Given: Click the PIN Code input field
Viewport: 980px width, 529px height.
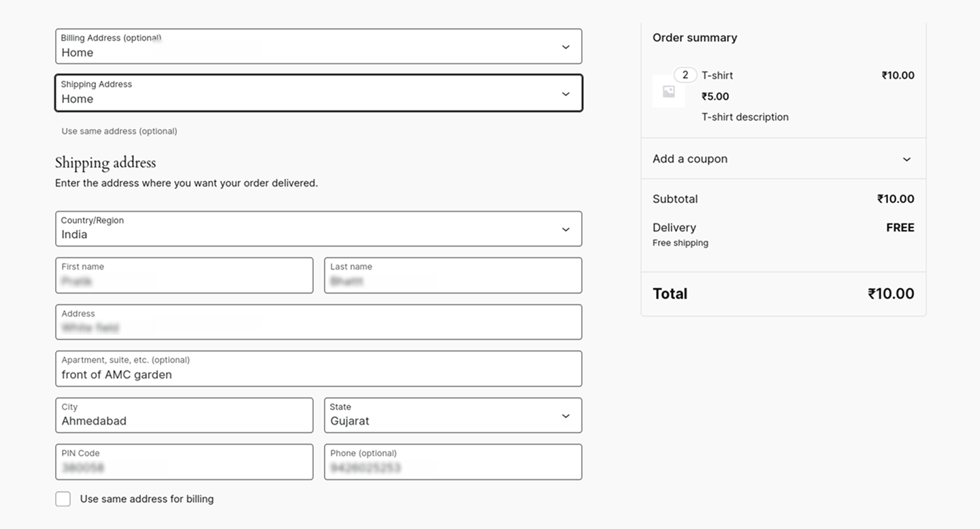Looking at the screenshot, I should pos(184,462).
